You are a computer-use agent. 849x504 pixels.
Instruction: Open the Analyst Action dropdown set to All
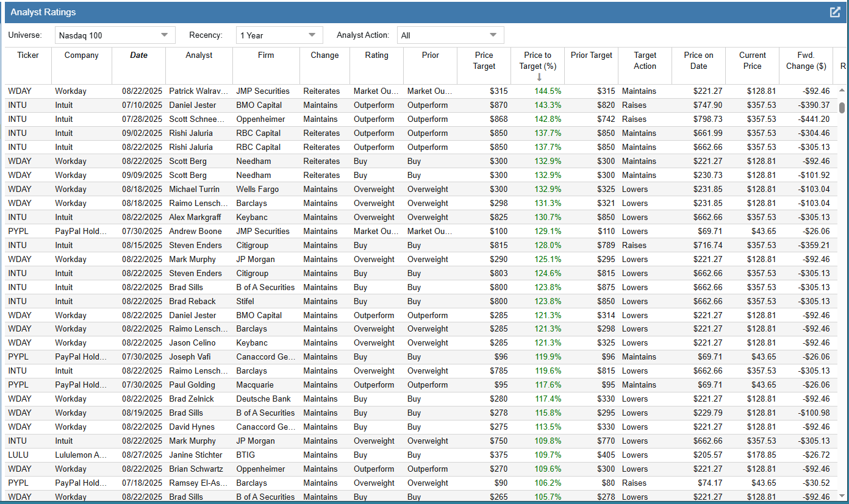tap(450, 35)
